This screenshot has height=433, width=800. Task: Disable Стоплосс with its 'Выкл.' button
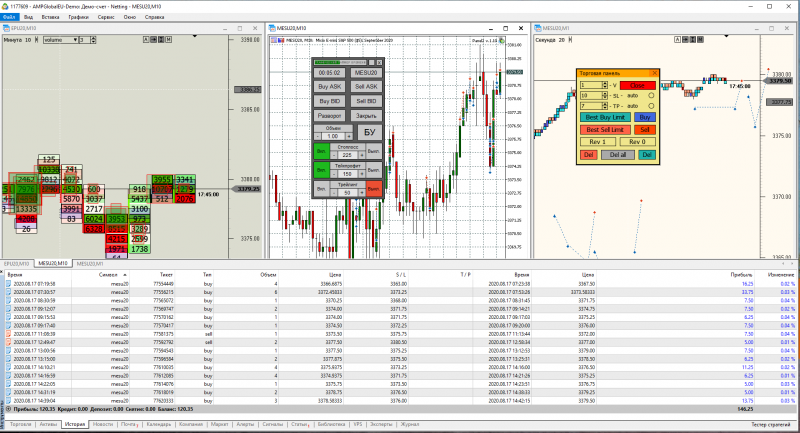373,151
